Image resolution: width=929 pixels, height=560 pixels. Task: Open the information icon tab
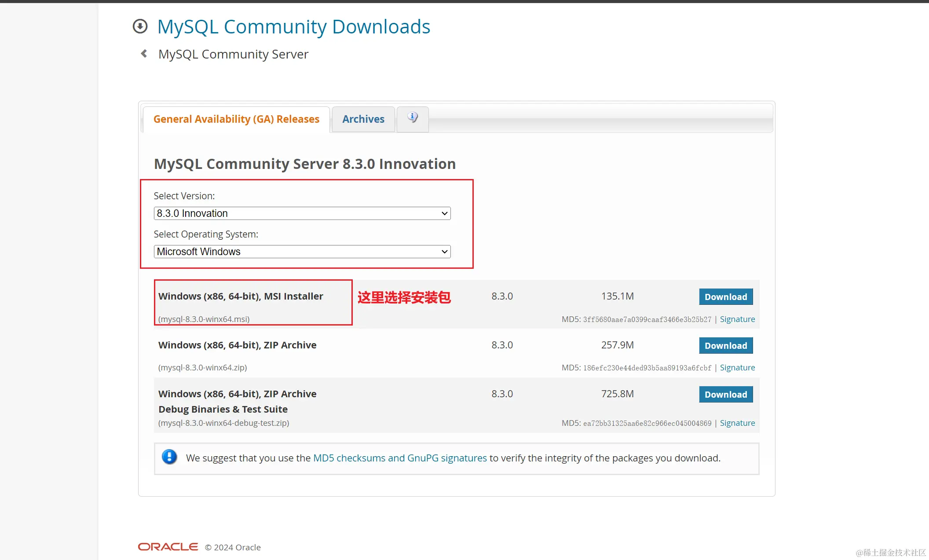coord(412,118)
